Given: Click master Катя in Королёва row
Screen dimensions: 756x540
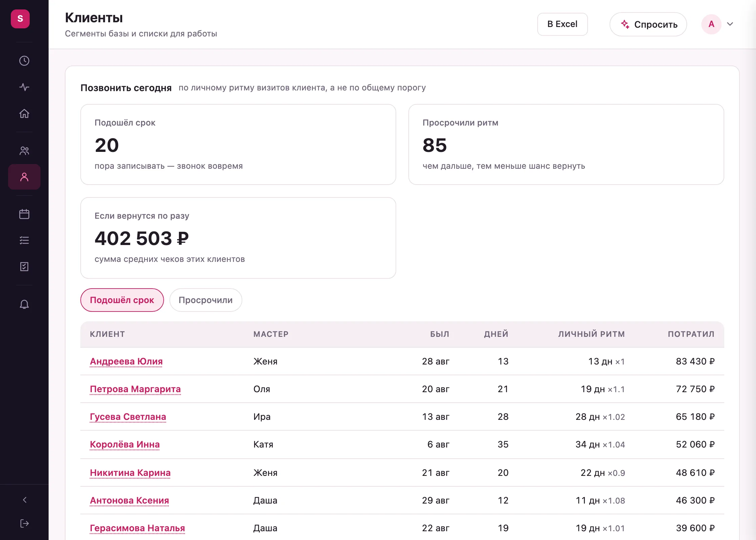Looking at the screenshot, I should pos(263,444).
